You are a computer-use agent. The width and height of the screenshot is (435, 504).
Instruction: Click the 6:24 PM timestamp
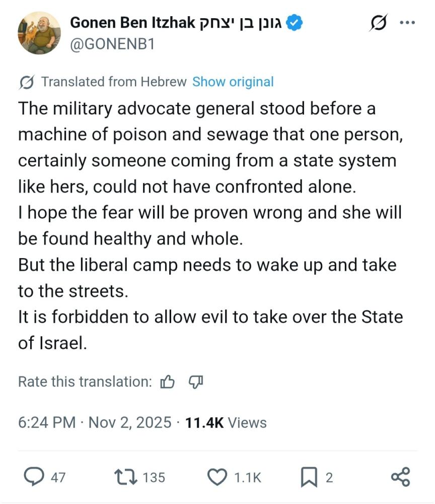47,422
